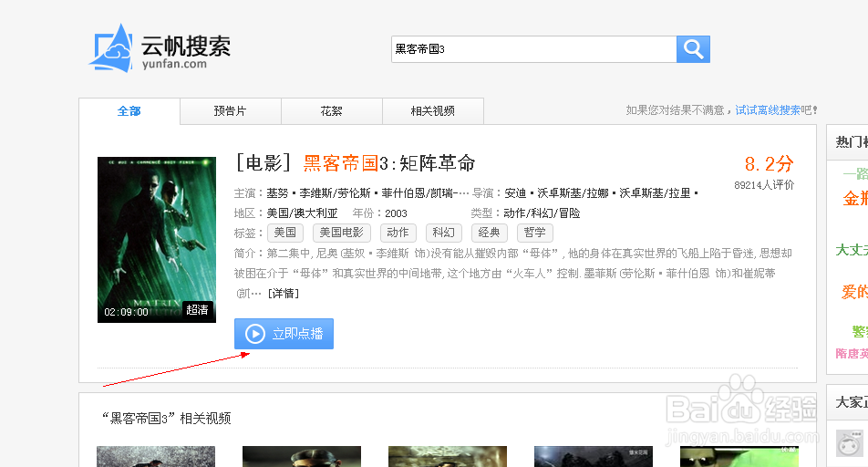
Task: Click the 89214人评价 review count
Action: coord(764,185)
